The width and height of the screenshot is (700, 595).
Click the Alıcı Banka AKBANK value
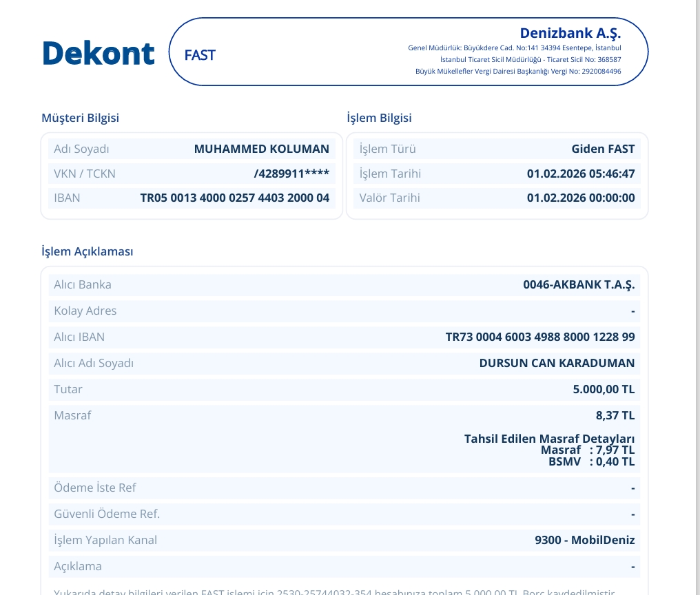click(579, 285)
